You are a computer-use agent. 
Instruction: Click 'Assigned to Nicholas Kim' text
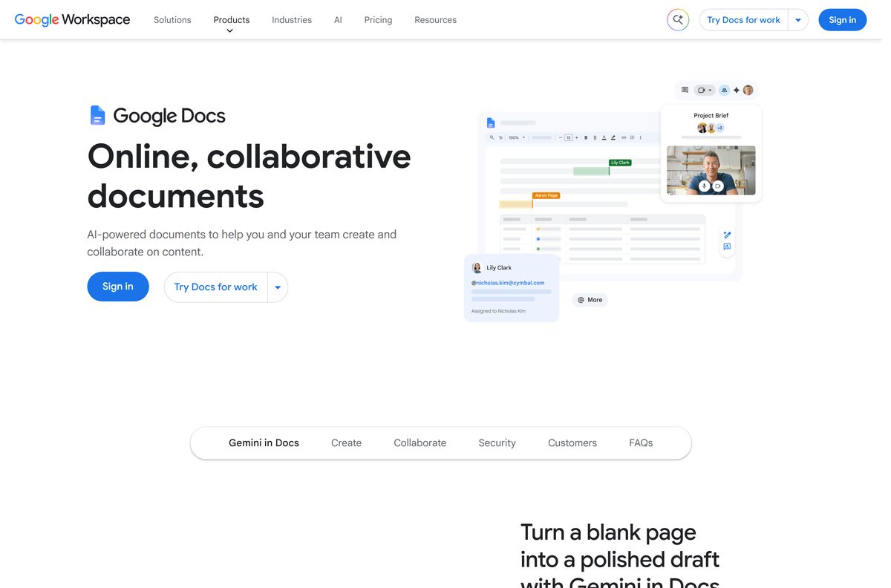(x=498, y=311)
